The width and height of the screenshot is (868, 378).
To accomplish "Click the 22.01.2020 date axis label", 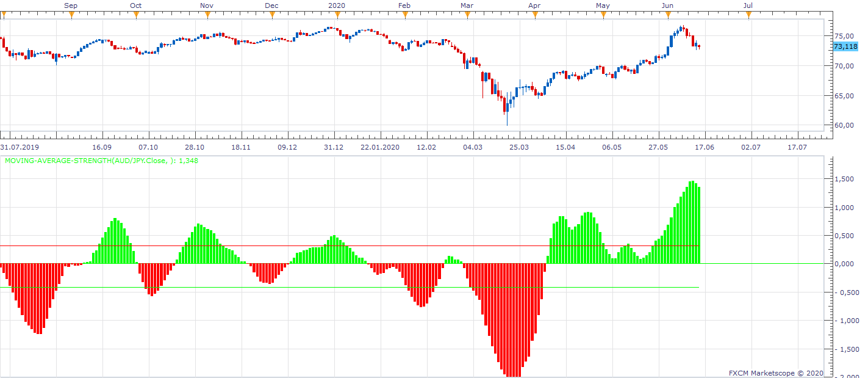I will click(x=379, y=147).
